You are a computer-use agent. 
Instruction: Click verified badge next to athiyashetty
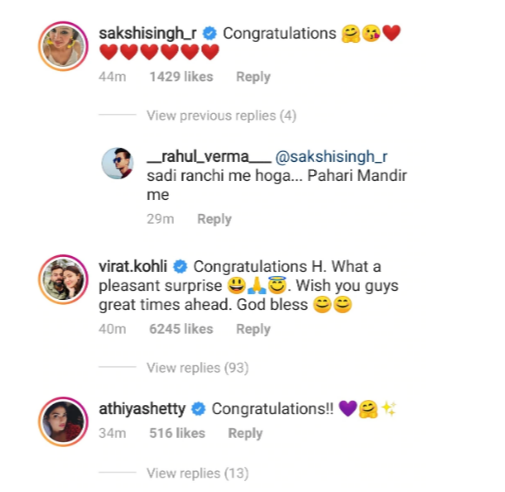click(x=199, y=409)
